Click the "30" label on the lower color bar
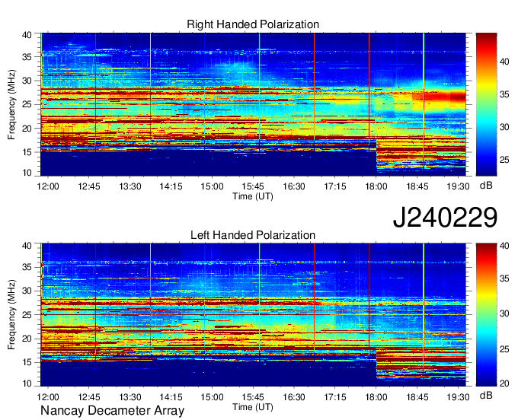 tap(504, 313)
